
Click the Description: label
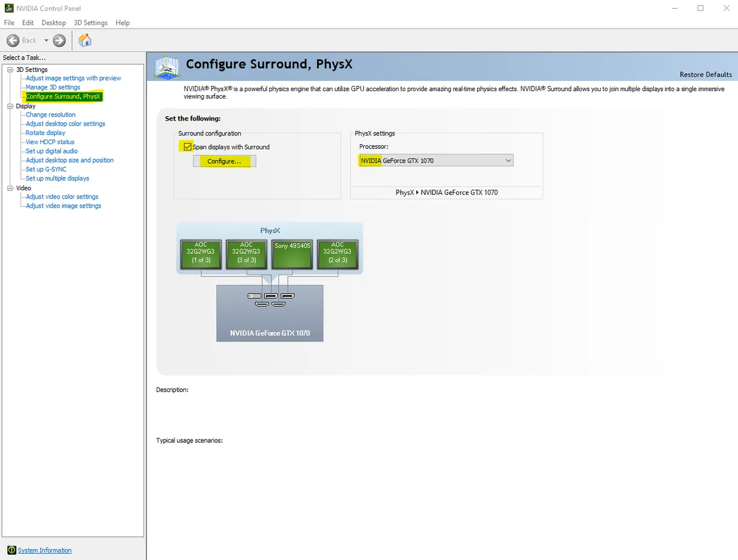172,390
